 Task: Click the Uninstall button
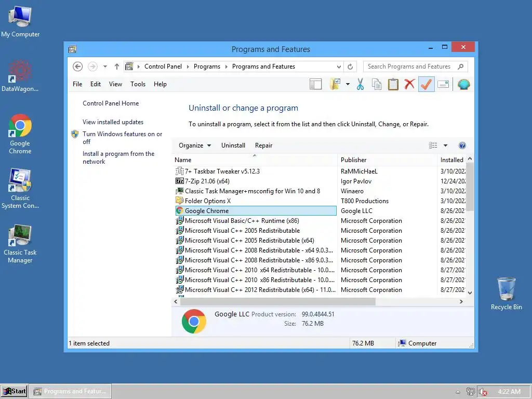233,145
